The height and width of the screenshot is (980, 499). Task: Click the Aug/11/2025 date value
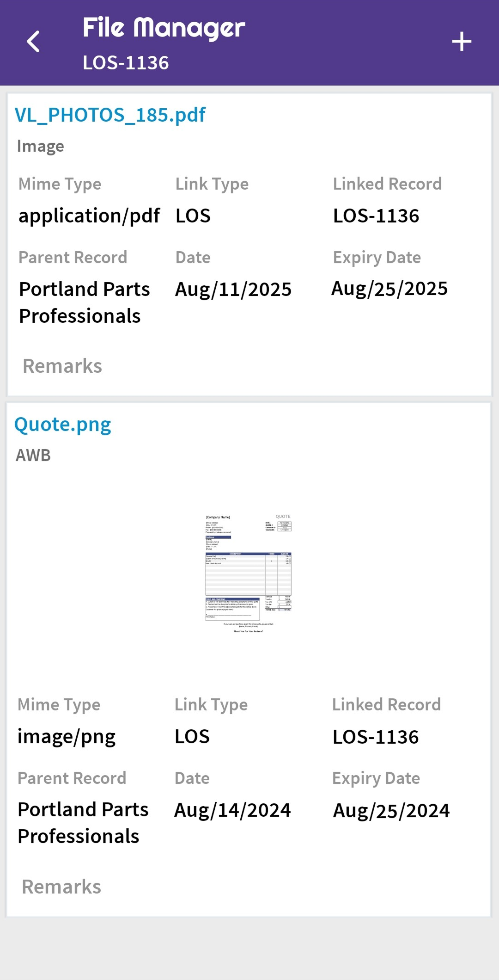pyautogui.click(x=233, y=290)
